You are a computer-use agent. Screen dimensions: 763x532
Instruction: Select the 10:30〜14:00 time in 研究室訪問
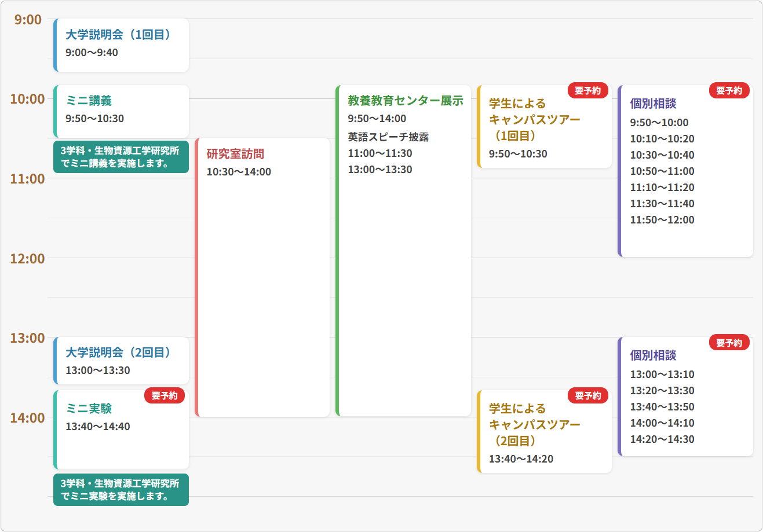239,172
